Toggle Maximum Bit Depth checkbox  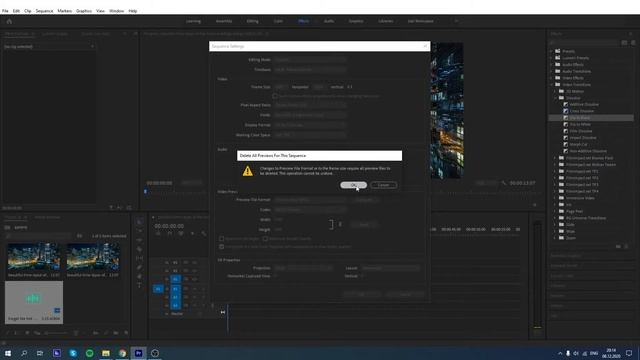[x=222, y=239]
